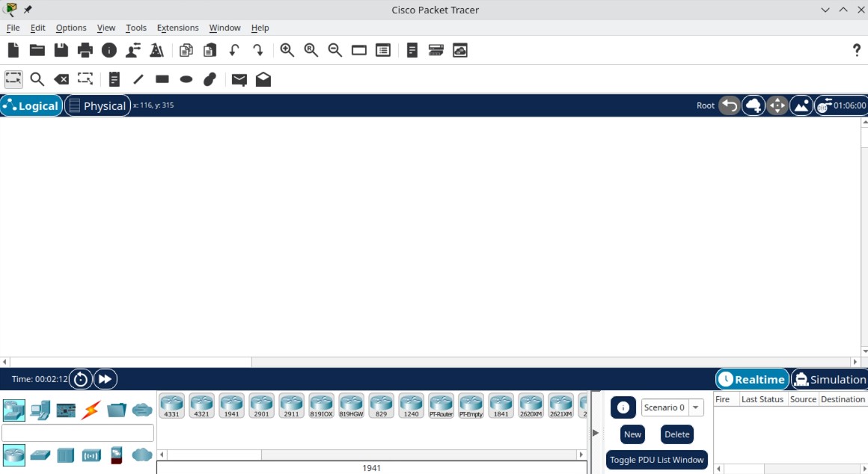Screen dimensions: 868x474
Task: Copy selection using the toolbar copy icon
Action: [186, 50]
